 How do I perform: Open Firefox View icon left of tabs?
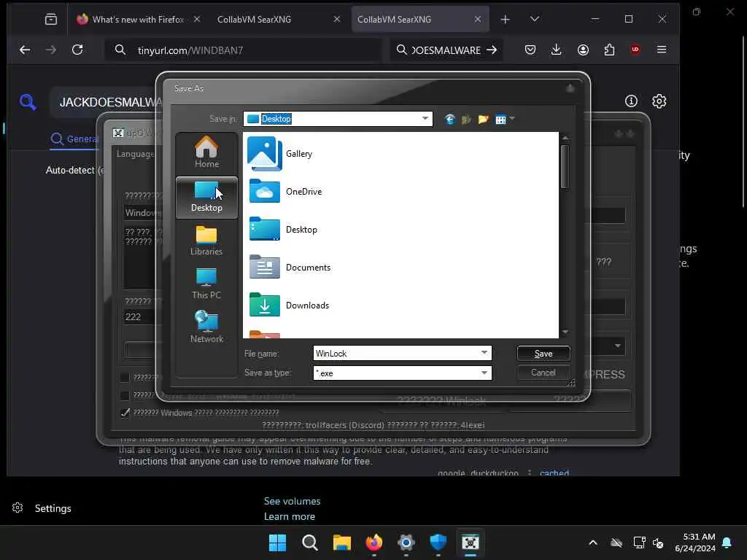50,19
